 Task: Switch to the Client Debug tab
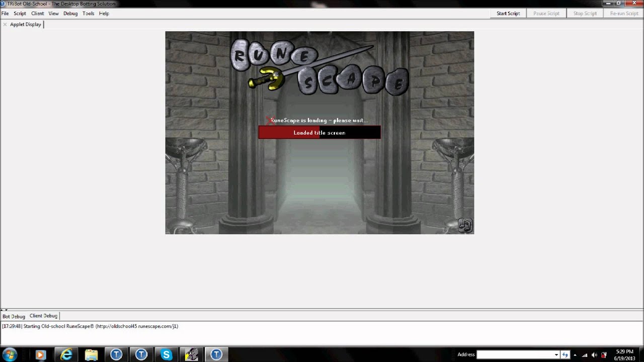click(x=43, y=316)
